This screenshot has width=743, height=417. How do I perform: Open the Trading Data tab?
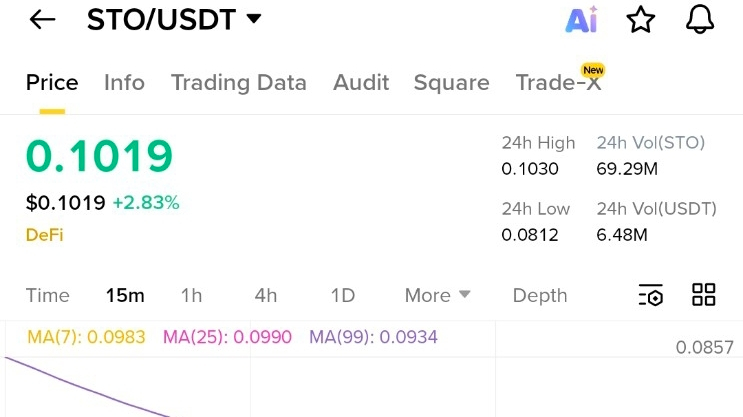coord(239,83)
